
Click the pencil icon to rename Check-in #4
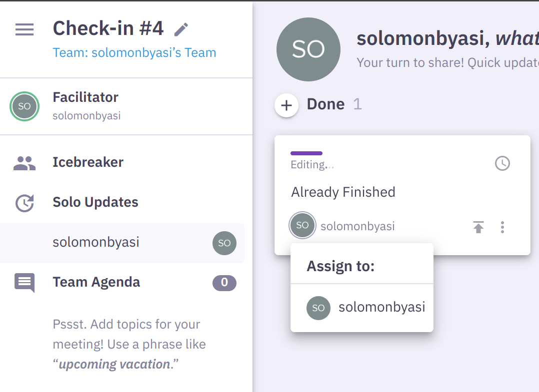coord(181,29)
